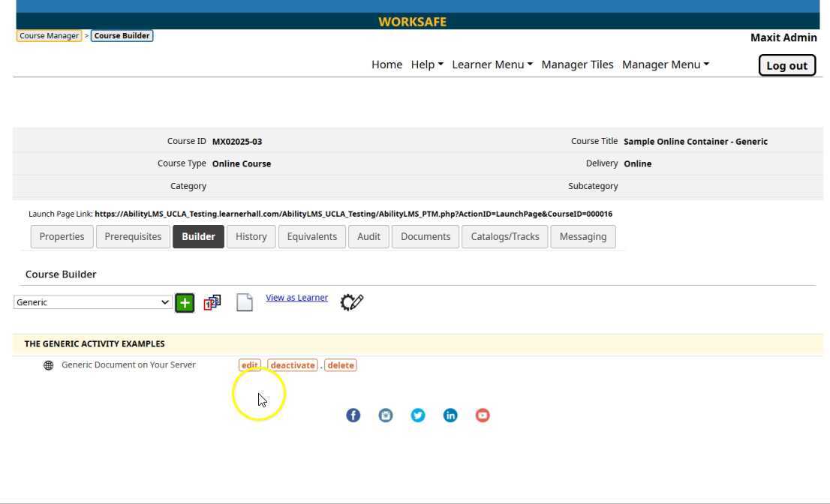Viewport: 830px width, 504px height.
Task: Open the Twitter social icon
Action: point(418,415)
